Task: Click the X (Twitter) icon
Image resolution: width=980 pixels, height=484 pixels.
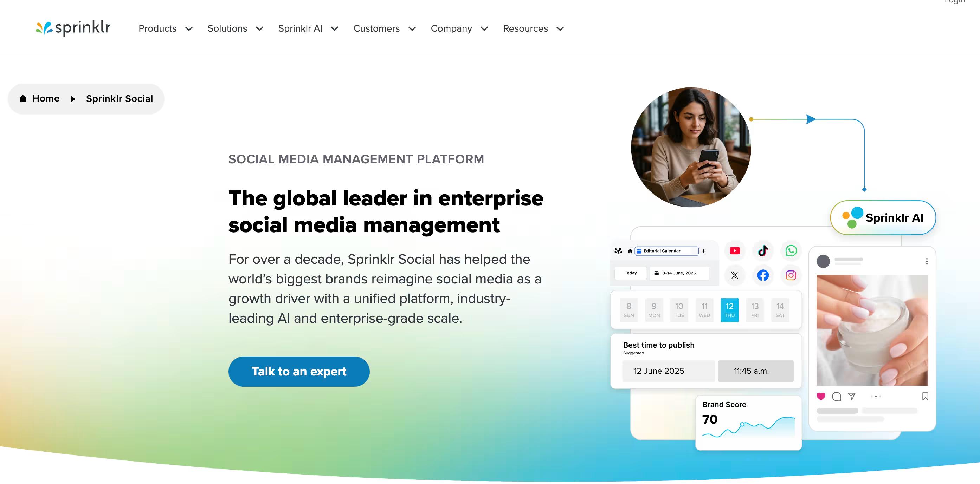Action: click(x=735, y=275)
